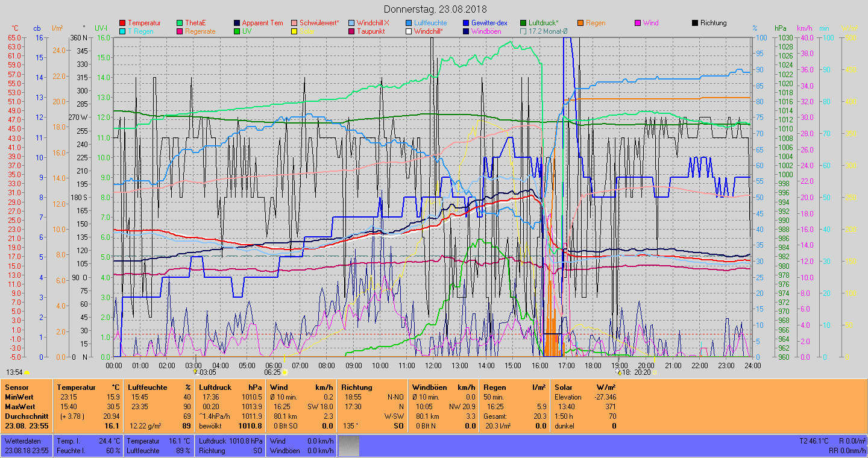This screenshot has height=458, width=868.
Task: Click the blue Gewitter-dex legend swatch
Action: pyautogui.click(x=466, y=23)
